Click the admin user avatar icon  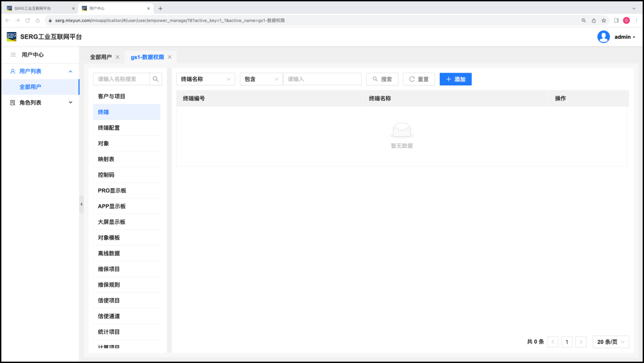point(603,37)
